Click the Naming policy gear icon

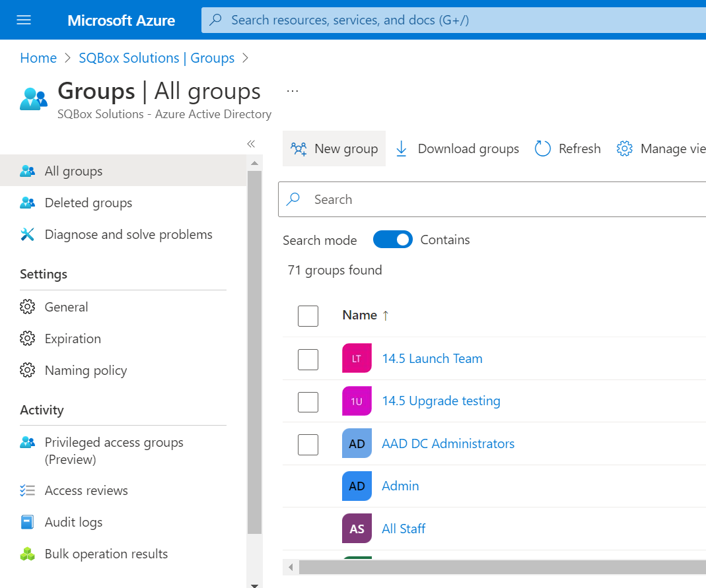click(28, 370)
